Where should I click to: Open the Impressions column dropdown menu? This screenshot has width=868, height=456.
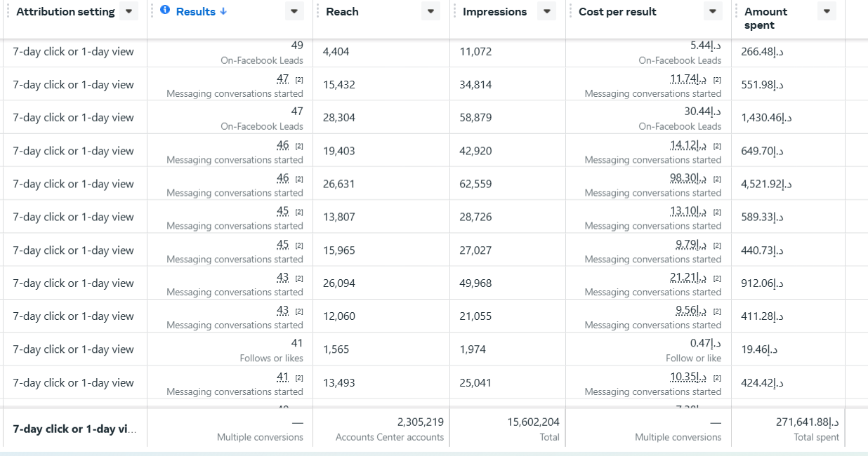(x=546, y=11)
